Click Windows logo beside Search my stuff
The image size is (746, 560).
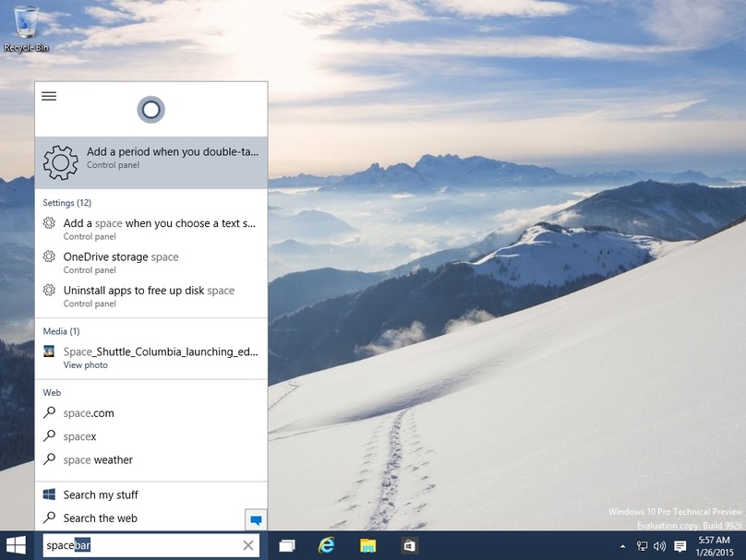[49, 494]
